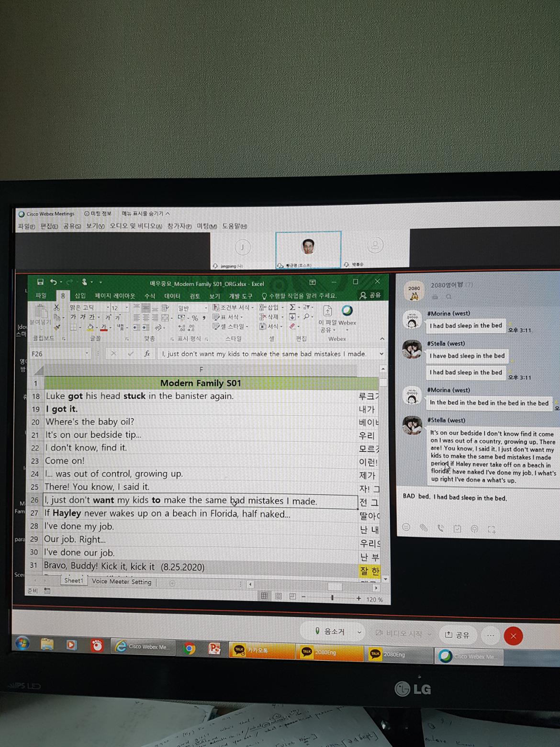This screenshot has height=747, width=560.
Task: Toggle video with 비디오 시작 button
Action: tap(399, 634)
